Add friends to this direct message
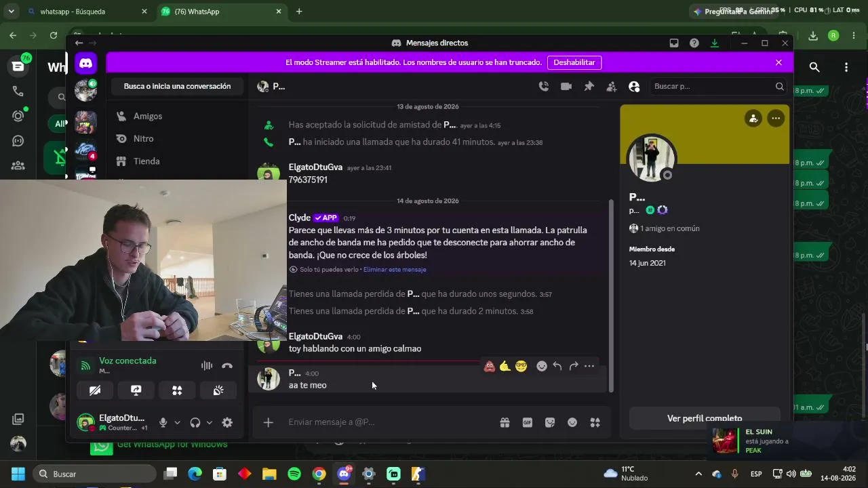Viewport: 868px width, 488px height. point(612,86)
